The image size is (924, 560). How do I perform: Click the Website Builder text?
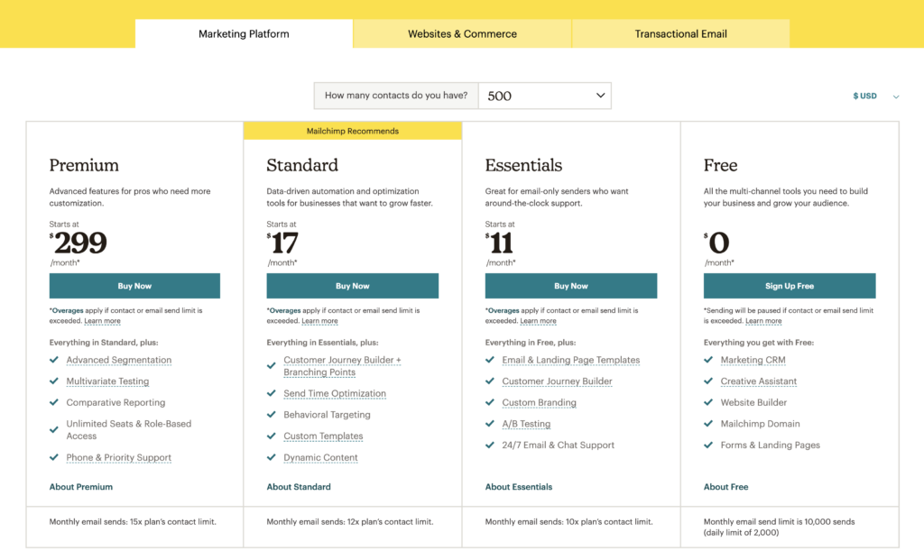click(x=753, y=402)
